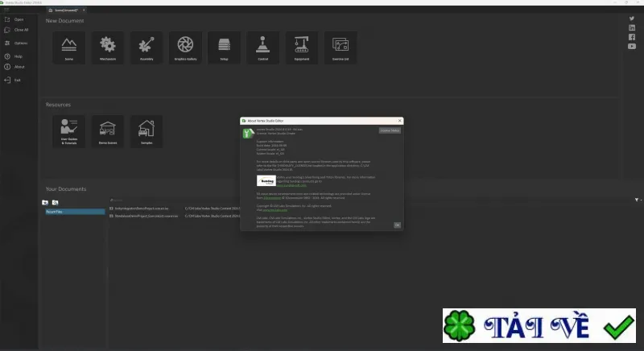Open Help from the left sidebar

14,56
